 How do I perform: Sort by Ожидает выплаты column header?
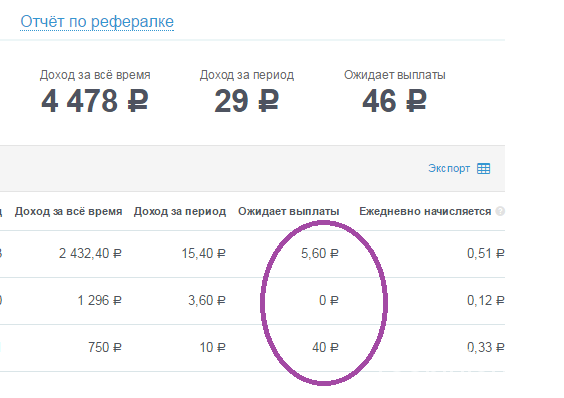click(x=288, y=211)
